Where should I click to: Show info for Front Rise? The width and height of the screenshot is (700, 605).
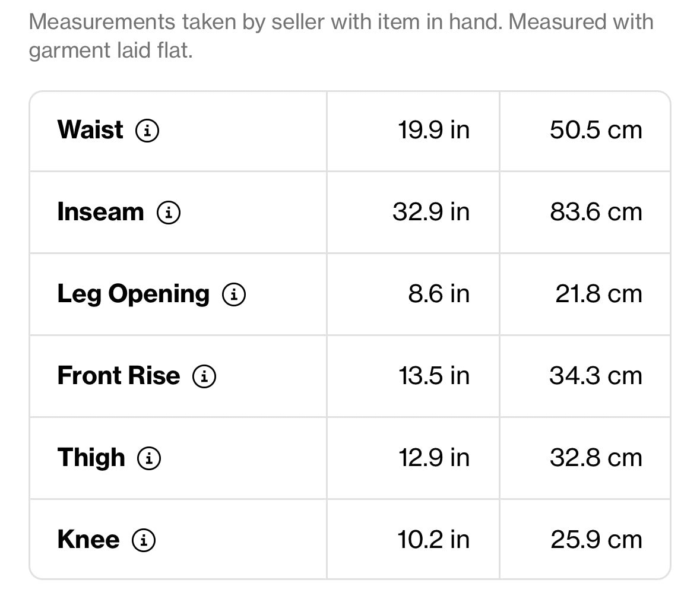(204, 376)
